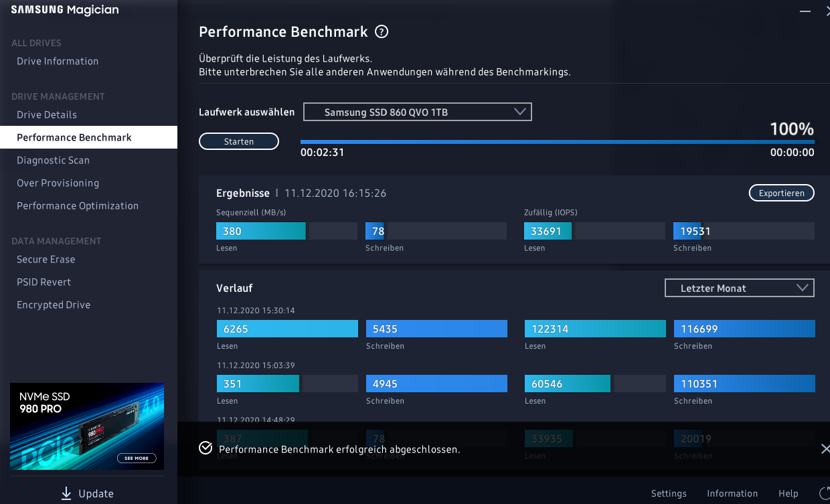This screenshot has width=830, height=504.
Task: Click the 5435 write history bar
Action: coord(436,329)
